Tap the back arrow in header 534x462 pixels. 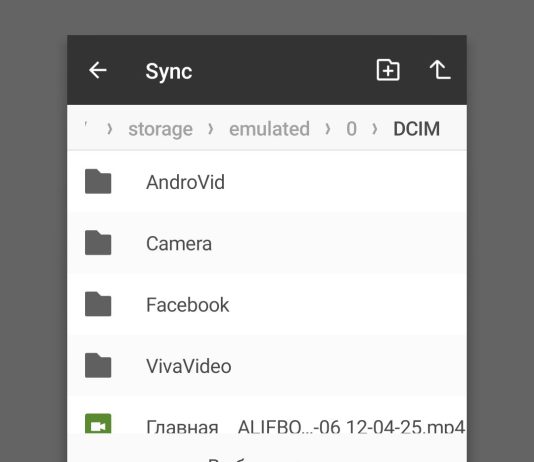(x=98, y=70)
